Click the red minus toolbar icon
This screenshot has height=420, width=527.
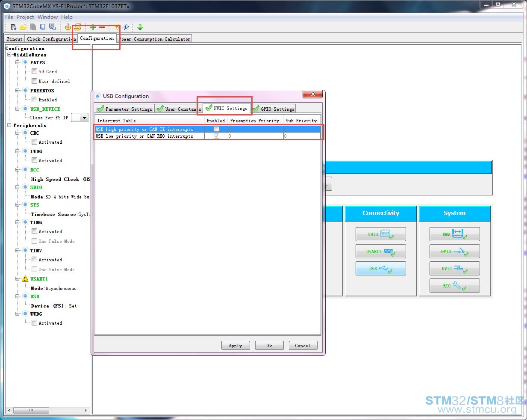tap(102, 27)
